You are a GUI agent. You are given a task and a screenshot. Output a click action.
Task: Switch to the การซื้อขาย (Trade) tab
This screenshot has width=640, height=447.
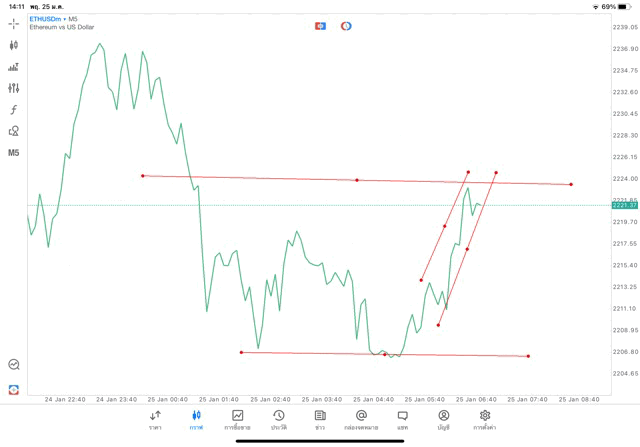click(237, 420)
